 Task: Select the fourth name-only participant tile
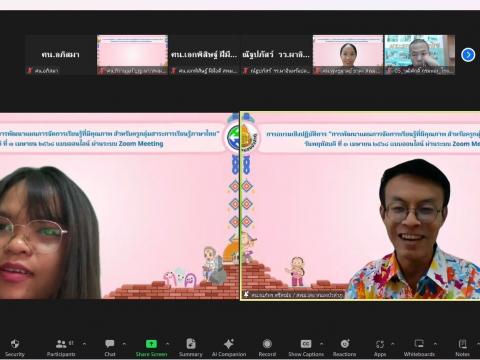(x=276, y=55)
